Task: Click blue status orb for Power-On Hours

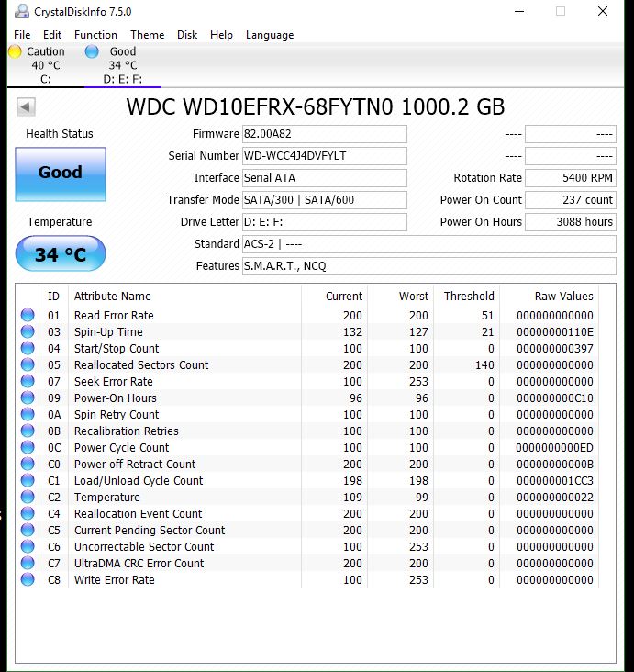Action: coord(28,398)
